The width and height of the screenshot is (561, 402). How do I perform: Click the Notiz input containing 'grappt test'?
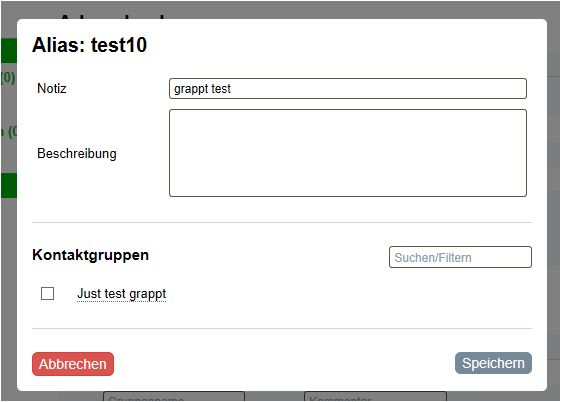tap(347, 88)
